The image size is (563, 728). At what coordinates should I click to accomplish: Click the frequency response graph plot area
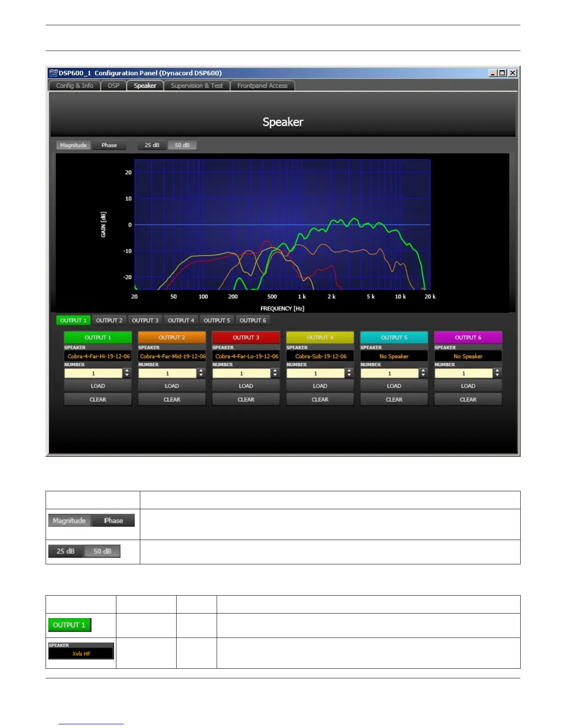point(282,224)
